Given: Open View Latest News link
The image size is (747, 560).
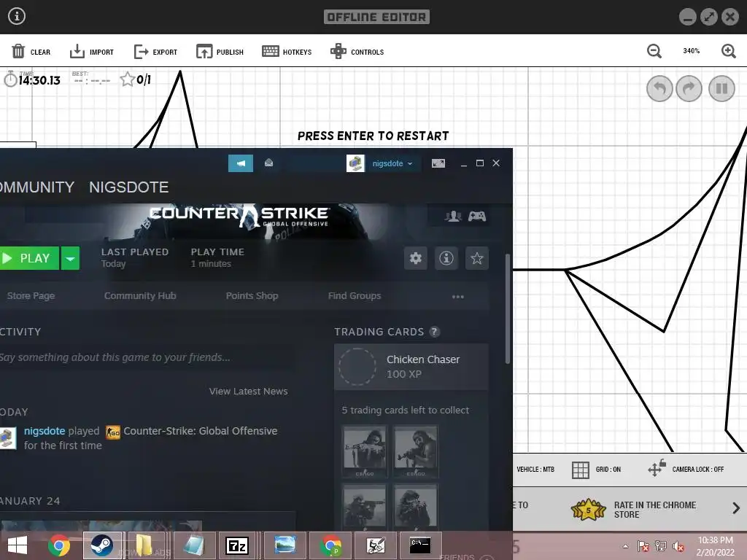Looking at the screenshot, I should [x=248, y=392].
